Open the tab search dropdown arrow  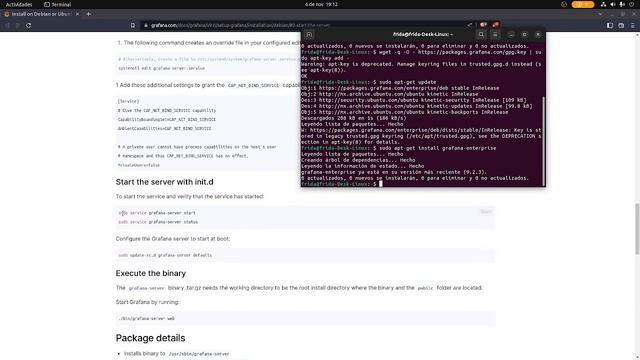pyautogui.click(x=600, y=14)
